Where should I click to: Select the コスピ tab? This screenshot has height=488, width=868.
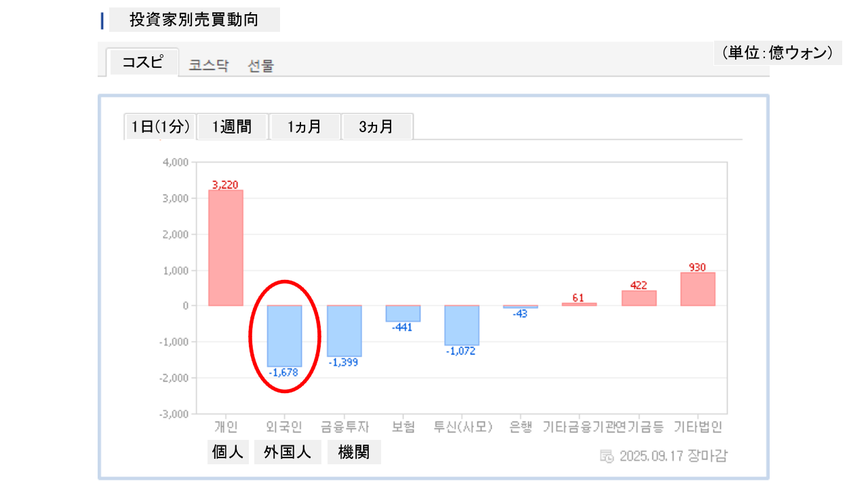[142, 62]
